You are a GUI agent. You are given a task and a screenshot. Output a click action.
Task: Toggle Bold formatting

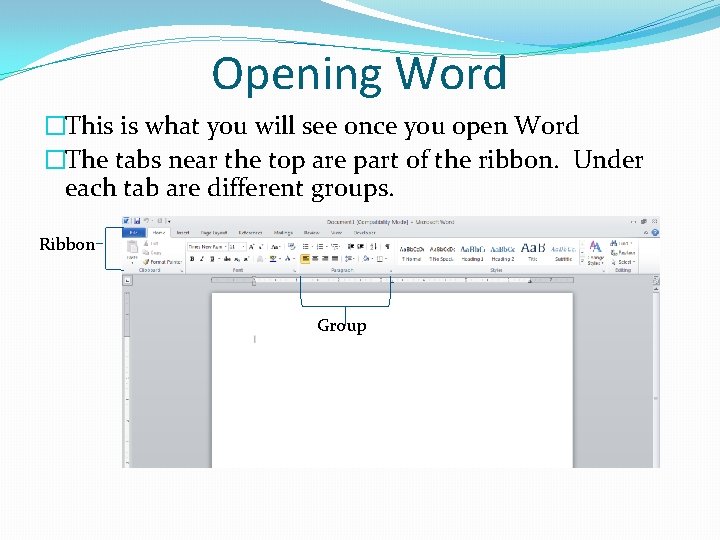[192, 259]
